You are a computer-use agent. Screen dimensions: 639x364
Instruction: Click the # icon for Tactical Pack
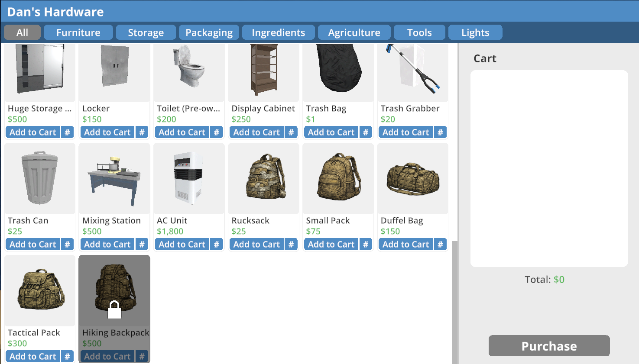(x=67, y=356)
